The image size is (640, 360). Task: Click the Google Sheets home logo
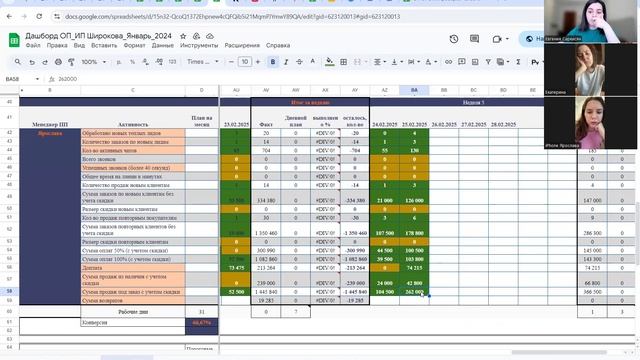coord(14,40)
